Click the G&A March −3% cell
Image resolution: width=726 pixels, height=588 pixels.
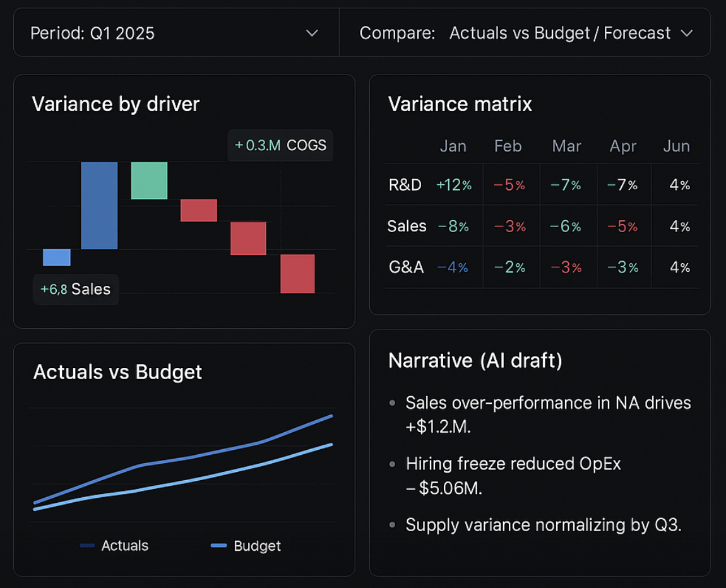[566, 268]
